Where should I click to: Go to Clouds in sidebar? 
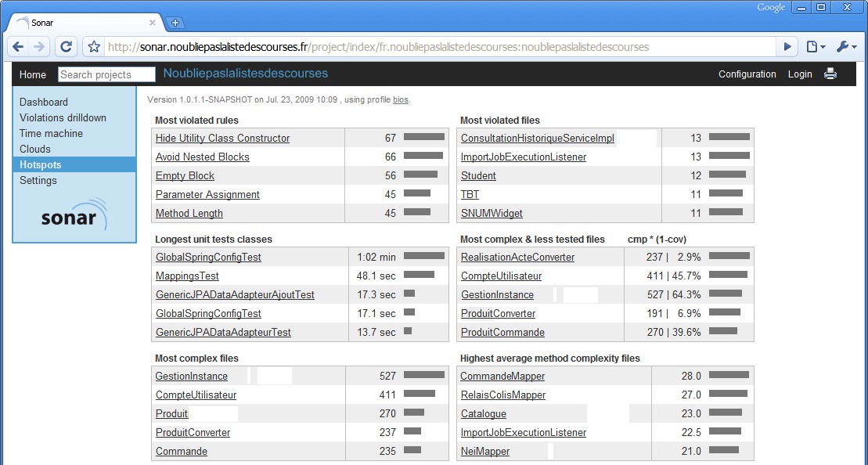tap(35, 150)
